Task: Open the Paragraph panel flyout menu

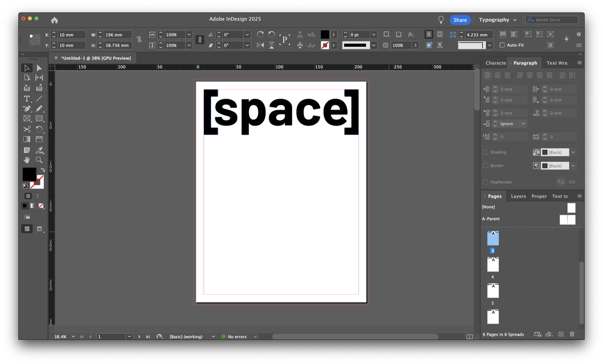Action: coord(579,62)
